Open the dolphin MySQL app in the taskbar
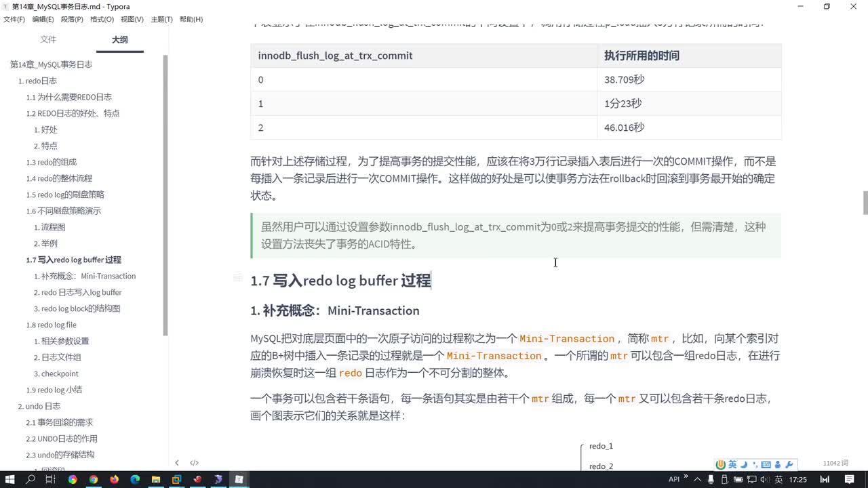Image resolution: width=868 pixels, height=488 pixels. click(218, 479)
